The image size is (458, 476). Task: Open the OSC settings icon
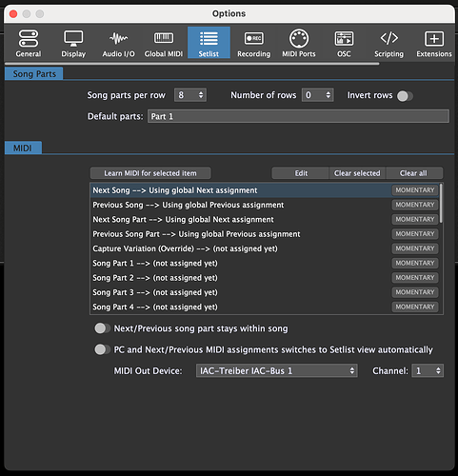click(344, 38)
